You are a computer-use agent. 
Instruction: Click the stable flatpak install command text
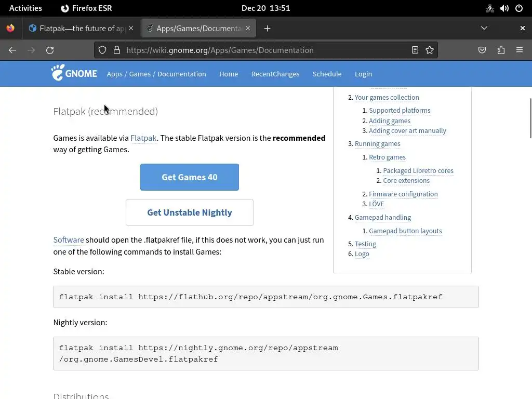pos(251,297)
